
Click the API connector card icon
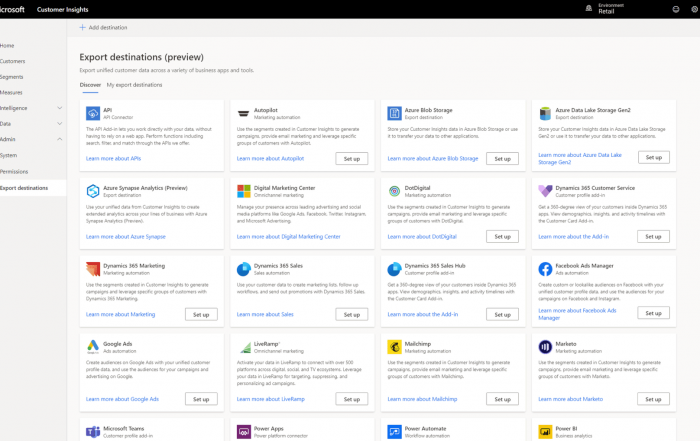[93, 113]
